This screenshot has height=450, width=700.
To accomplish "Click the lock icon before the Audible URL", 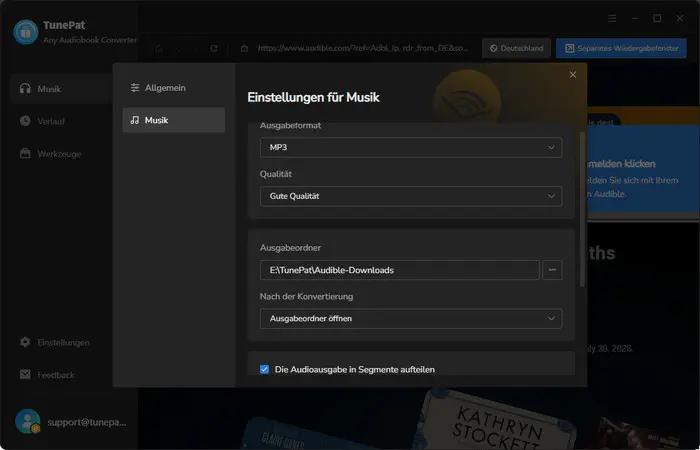I will (x=244, y=48).
